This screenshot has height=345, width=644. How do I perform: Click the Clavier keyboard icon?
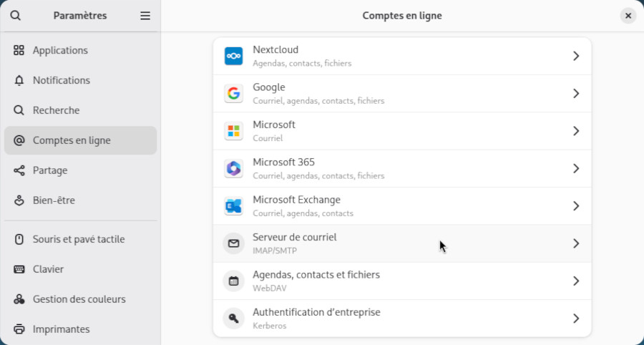tap(19, 269)
